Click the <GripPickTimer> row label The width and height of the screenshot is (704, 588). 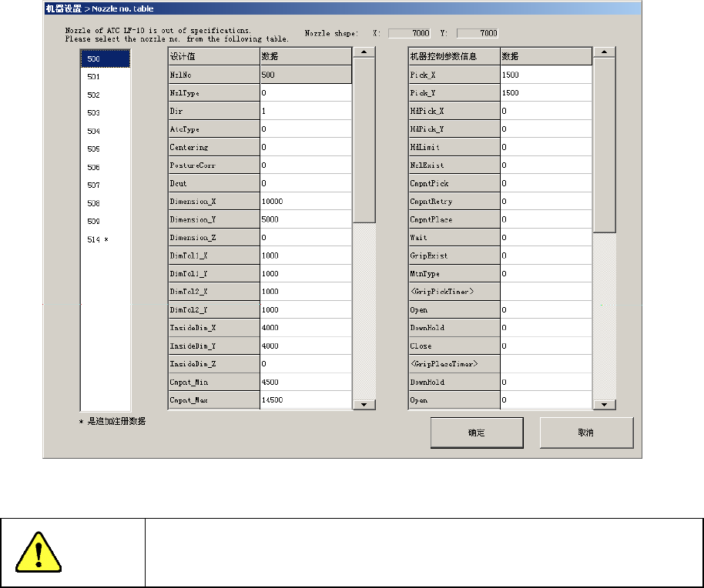click(x=454, y=292)
